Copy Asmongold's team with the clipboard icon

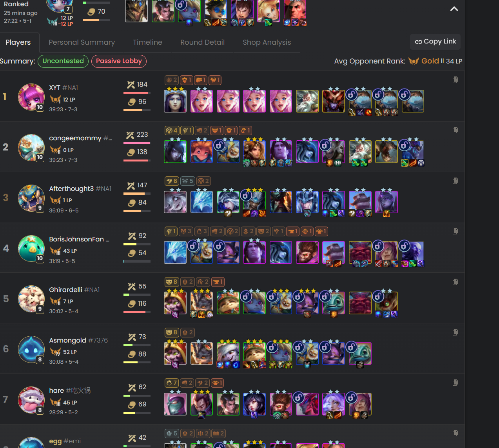point(455,332)
